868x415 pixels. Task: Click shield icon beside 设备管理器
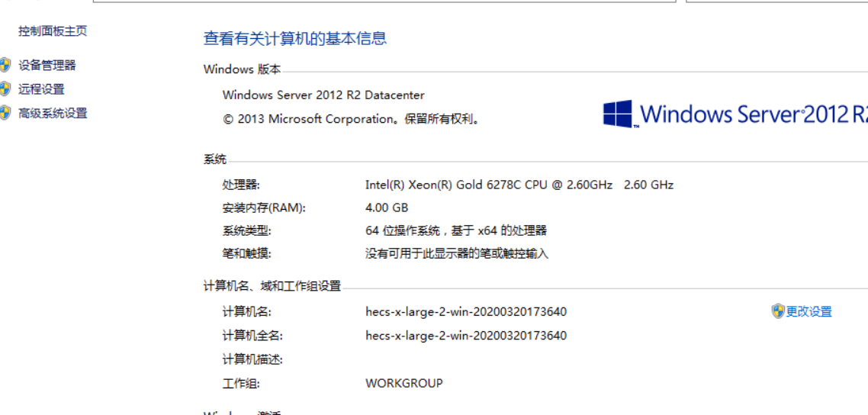(5, 66)
